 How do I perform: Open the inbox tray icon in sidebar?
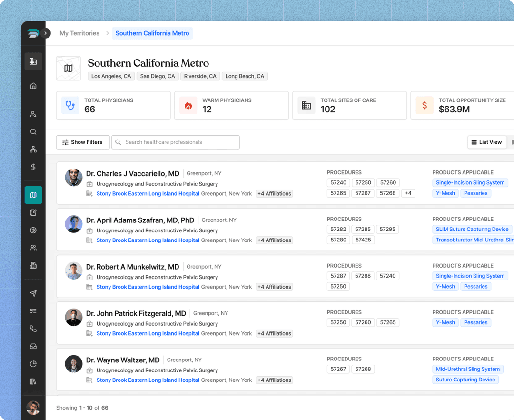[33, 346]
